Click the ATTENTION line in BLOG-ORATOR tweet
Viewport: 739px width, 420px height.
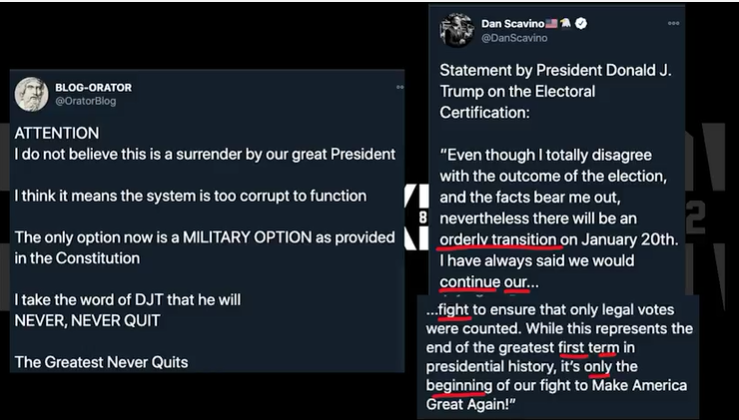click(x=57, y=132)
